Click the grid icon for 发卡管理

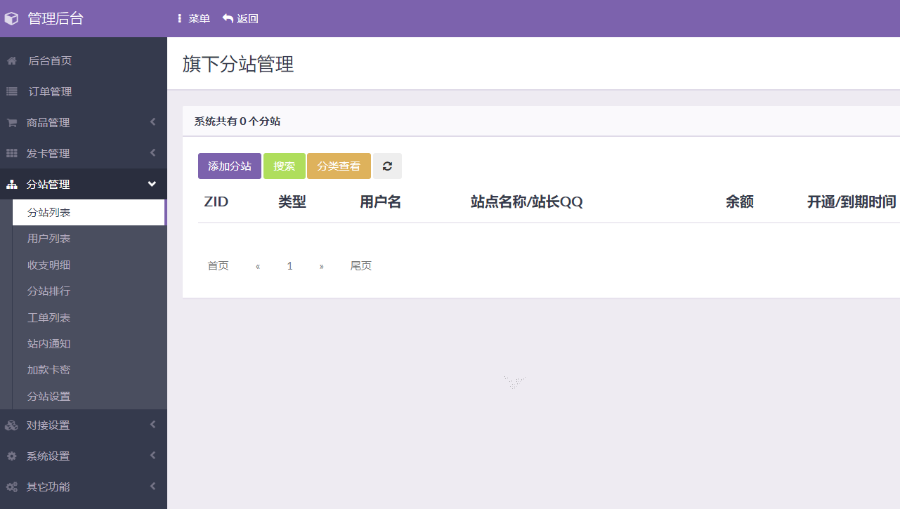12,154
